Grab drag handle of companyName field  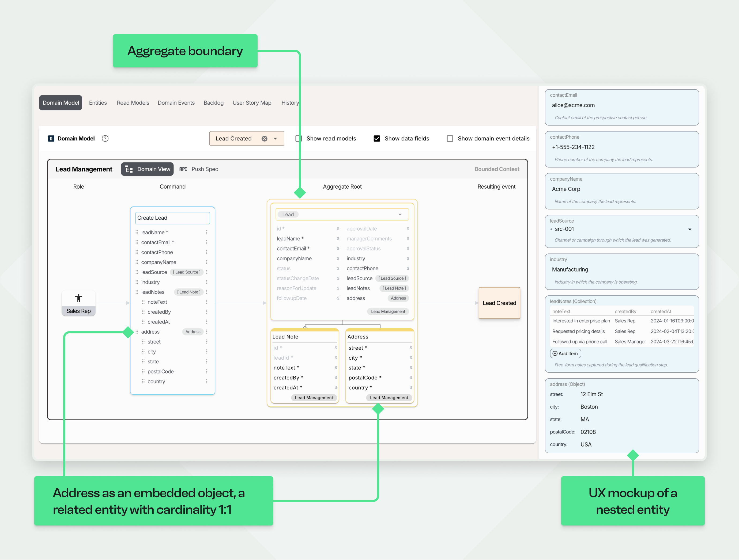tap(137, 262)
